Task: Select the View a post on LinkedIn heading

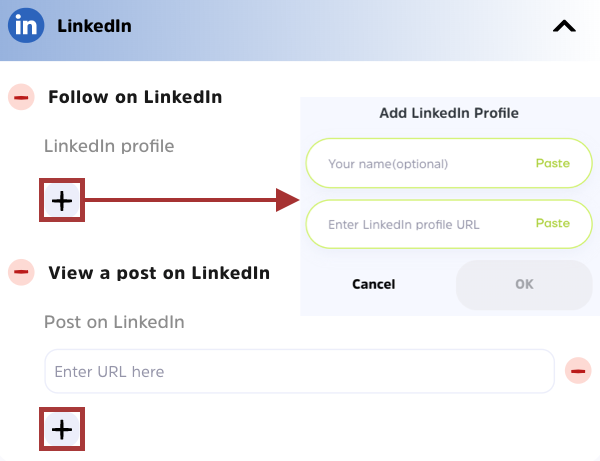Action: click(x=159, y=272)
